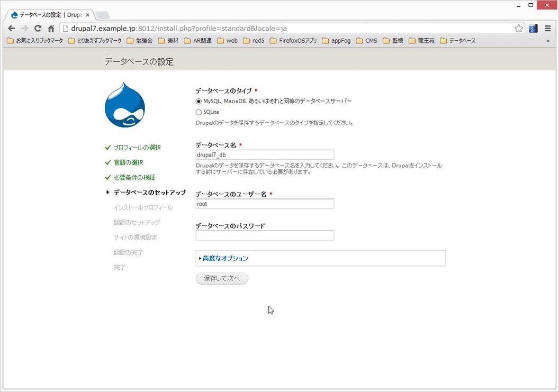559x392 pixels.
Task: Select MySQL, MariaDB radio option
Action: pos(199,102)
